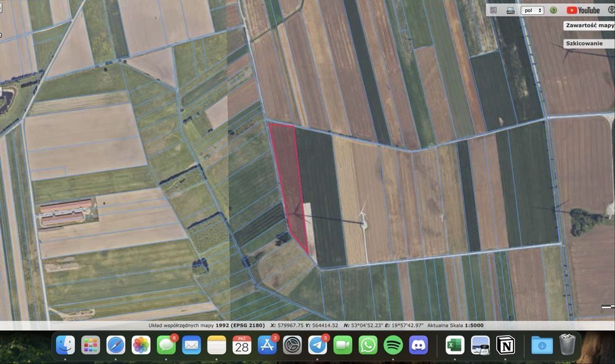
Task: Open Spotify from the dock
Action: (393, 345)
